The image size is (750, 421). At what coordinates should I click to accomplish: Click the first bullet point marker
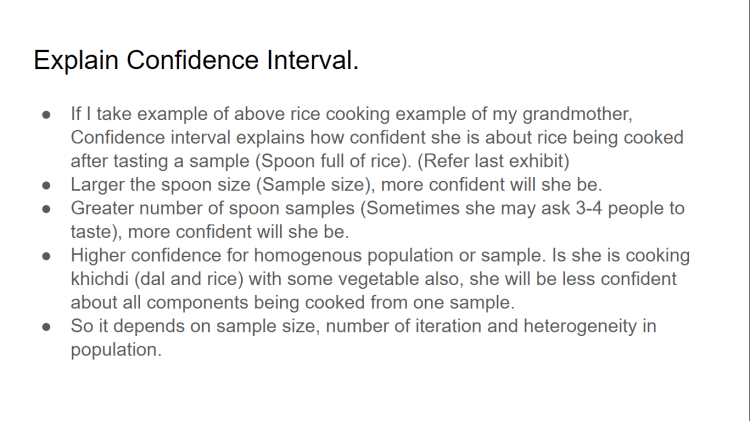click(46, 113)
